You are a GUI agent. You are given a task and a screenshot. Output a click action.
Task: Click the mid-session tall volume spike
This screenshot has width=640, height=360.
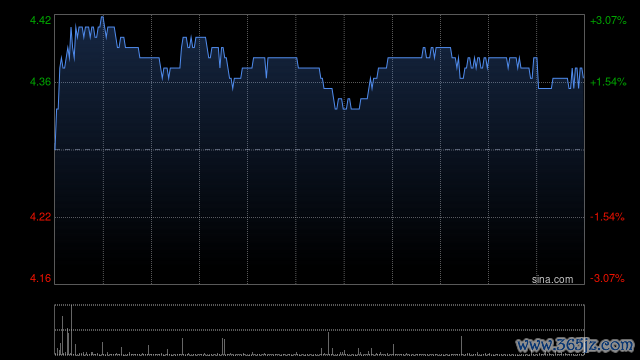[328, 343]
